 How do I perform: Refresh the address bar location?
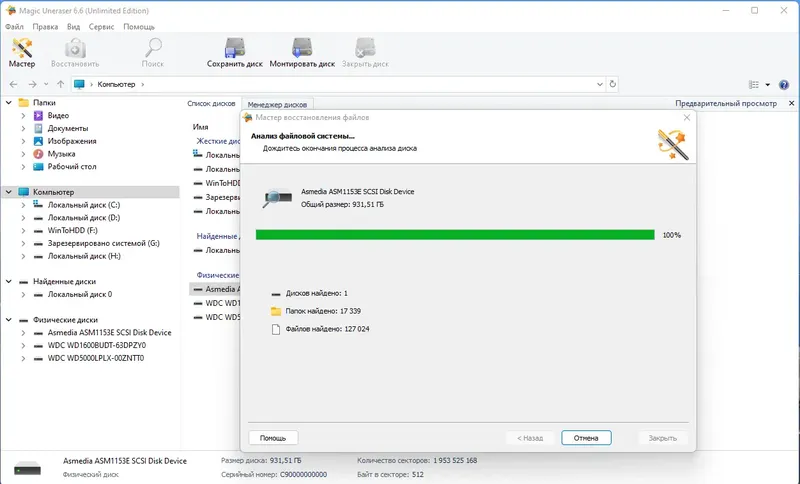pyautogui.click(x=613, y=84)
